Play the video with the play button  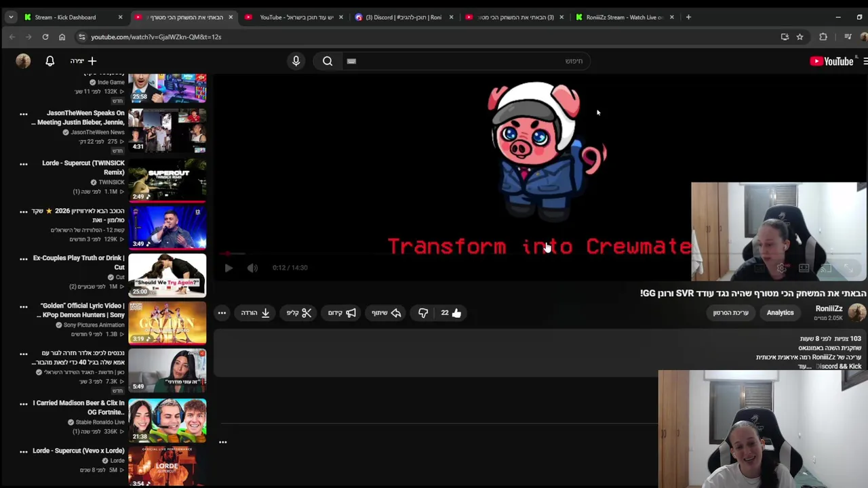tap(229, 268)
